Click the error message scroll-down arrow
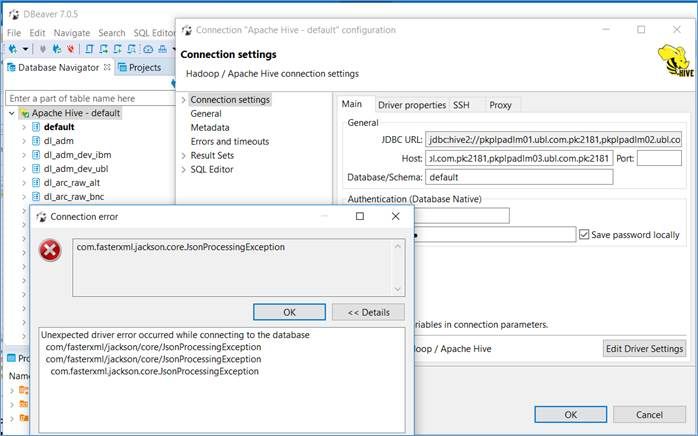698x436 pixels. click(398, 289)
